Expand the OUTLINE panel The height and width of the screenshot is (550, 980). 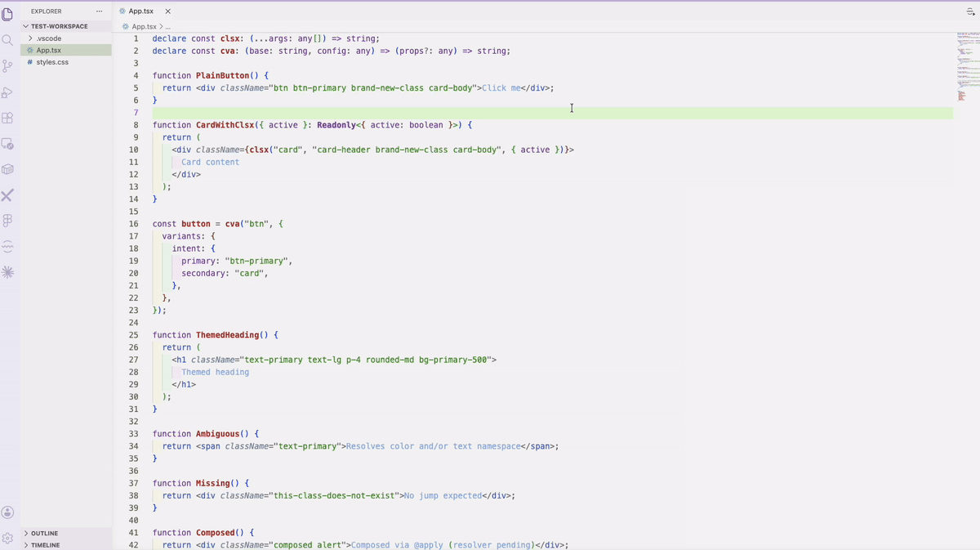[x=67, y=533]
